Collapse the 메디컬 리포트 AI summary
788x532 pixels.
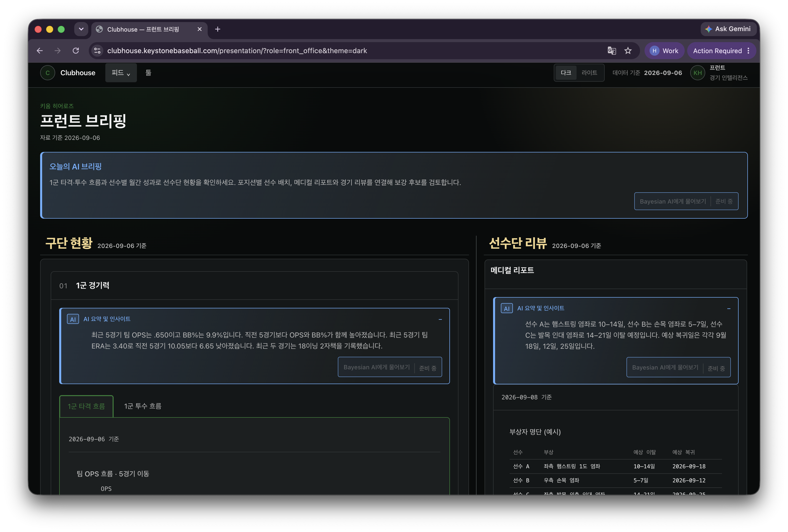(729, 309)
